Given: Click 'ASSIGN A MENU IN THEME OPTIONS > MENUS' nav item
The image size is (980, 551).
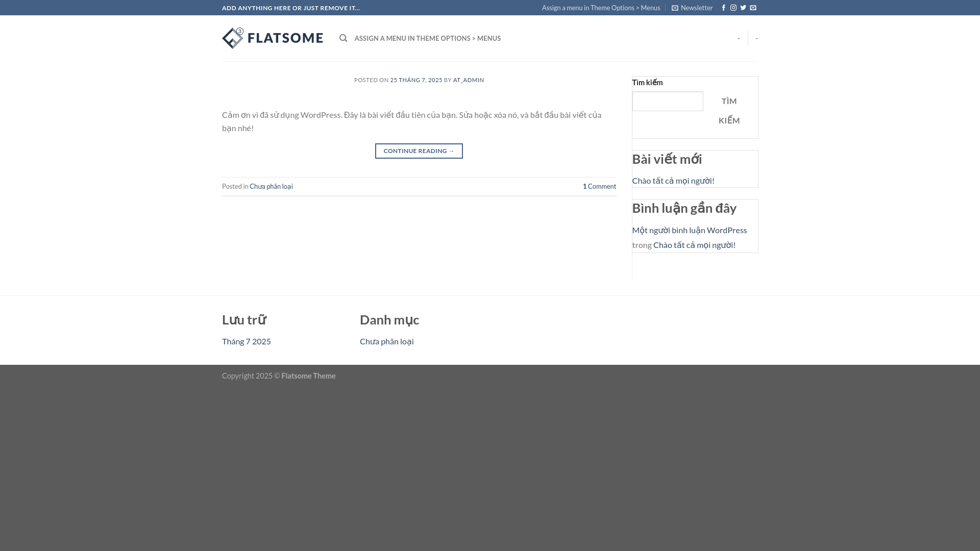Looking at the screenshot, I should pyautogui.click(x=427, y=38).
